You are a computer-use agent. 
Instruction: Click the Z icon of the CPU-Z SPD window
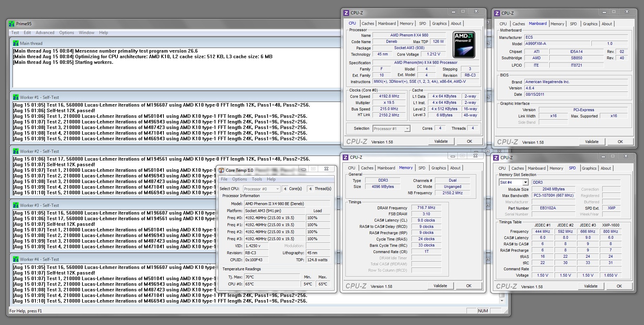click(496, 158)
